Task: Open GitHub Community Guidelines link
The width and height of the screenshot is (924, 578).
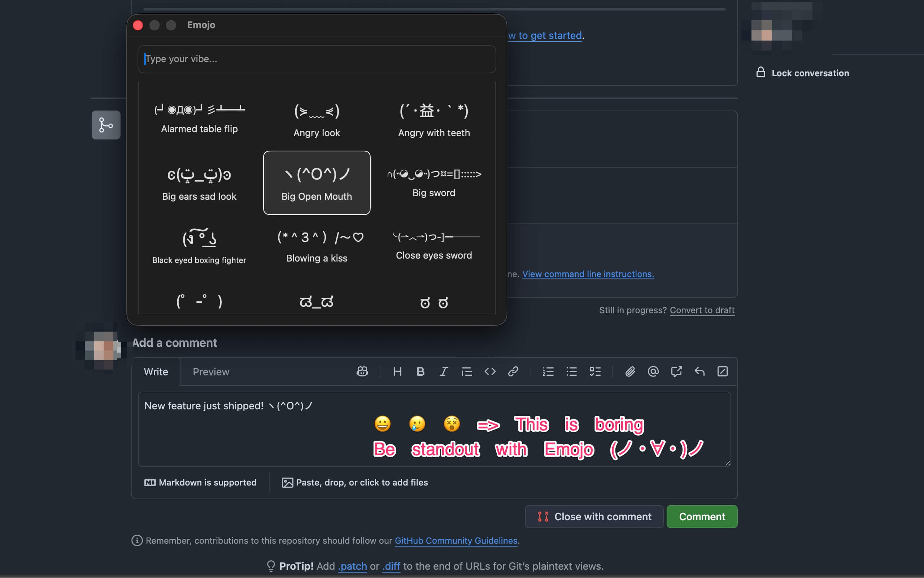Action: [456, 540]
